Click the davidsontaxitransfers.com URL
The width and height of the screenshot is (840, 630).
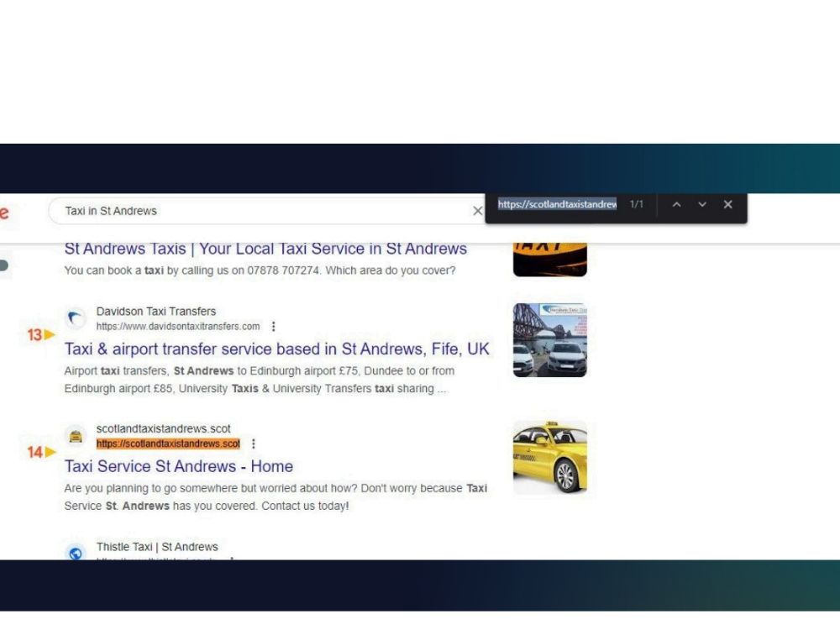(x=178, y=326)
